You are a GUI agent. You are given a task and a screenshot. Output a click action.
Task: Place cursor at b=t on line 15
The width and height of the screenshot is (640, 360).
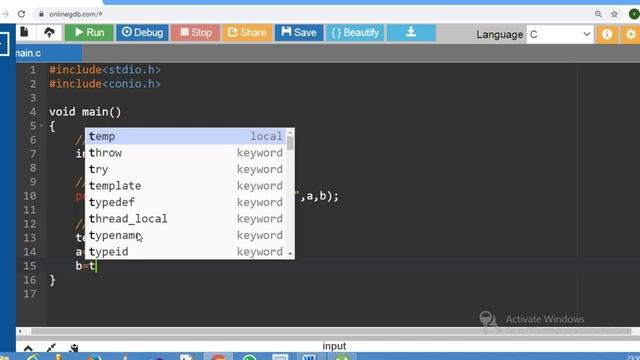[85, 266]
